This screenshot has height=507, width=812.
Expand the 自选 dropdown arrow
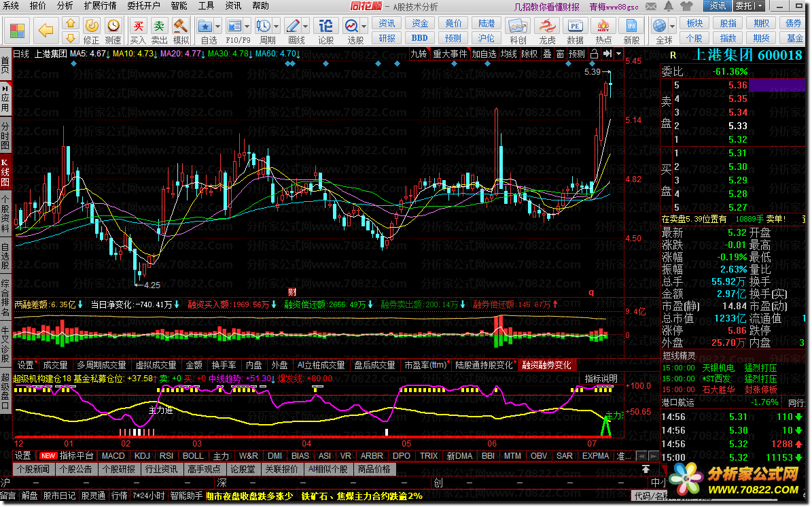click(x=218, y=26)
